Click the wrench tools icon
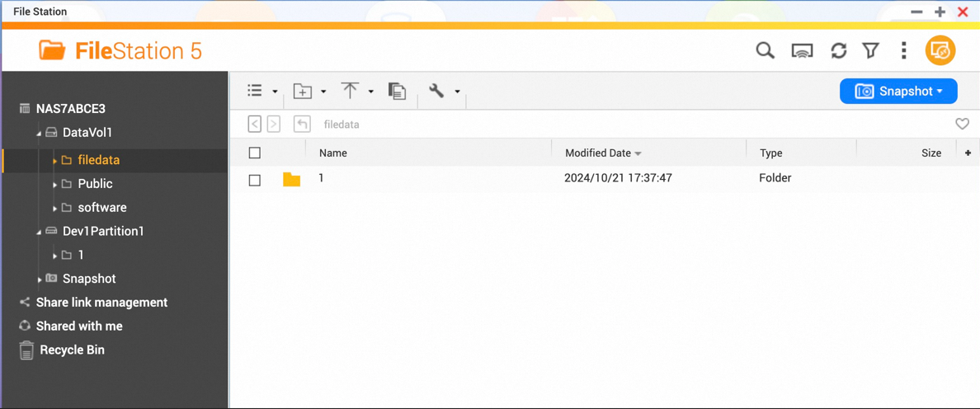 436,91
